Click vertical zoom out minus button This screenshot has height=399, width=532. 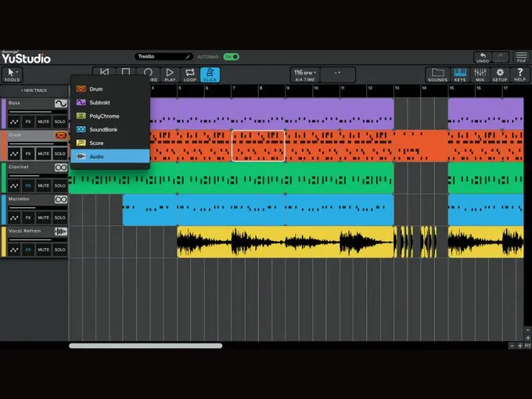pos(527,330)
